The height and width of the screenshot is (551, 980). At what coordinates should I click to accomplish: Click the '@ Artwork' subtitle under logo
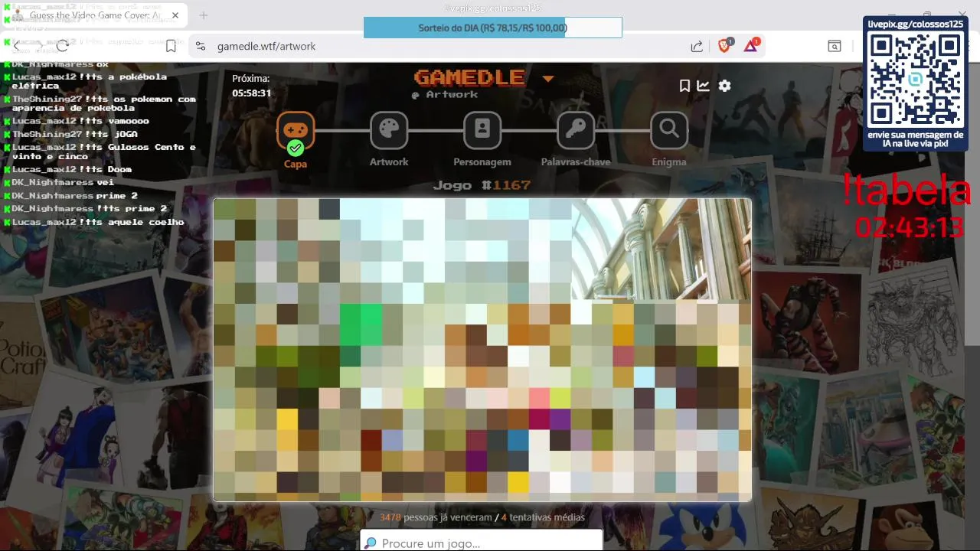(445, 94)
